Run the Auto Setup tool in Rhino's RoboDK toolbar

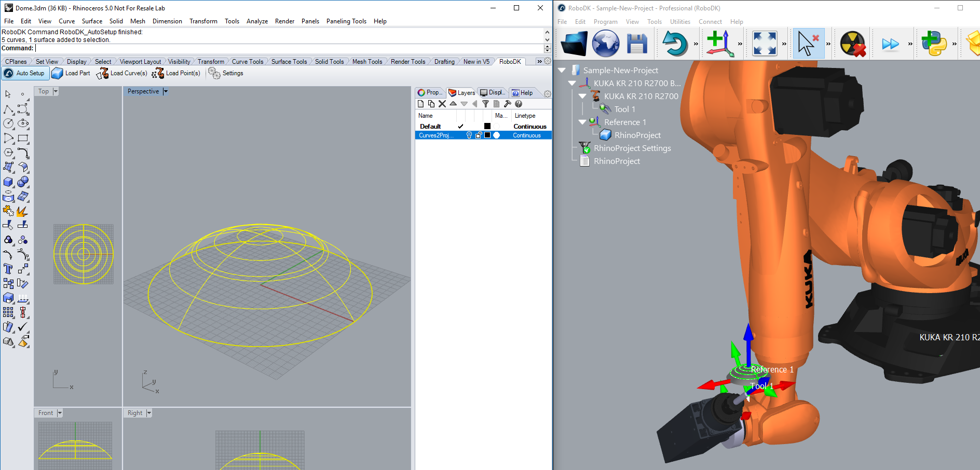(24, 73)
